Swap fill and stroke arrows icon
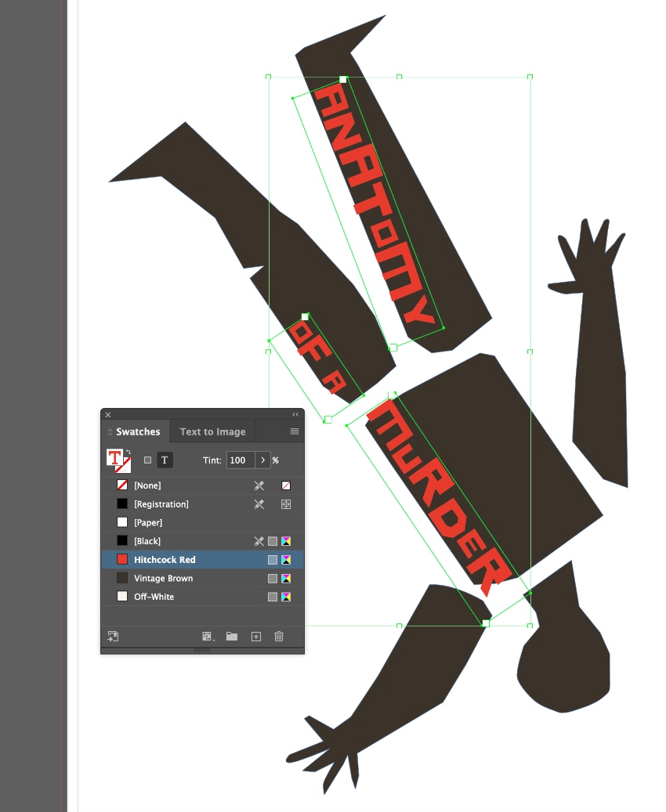This screenshot has height=812, width=666. click(128, 452)
